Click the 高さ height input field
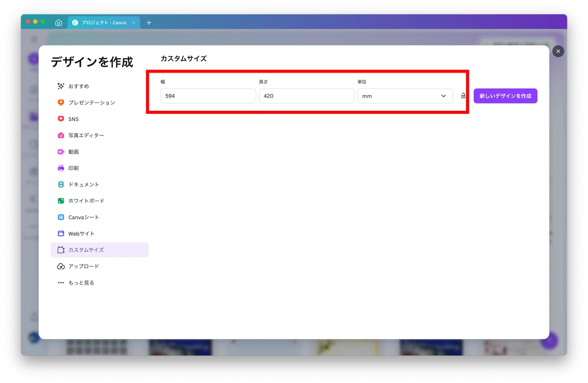 [306, 96]
